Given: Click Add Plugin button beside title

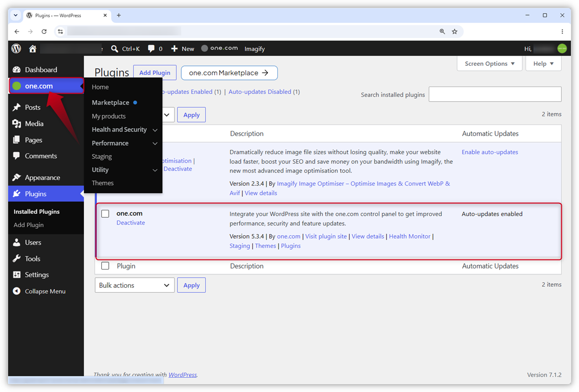Looking at the screenshot, I should coord(155,73).
